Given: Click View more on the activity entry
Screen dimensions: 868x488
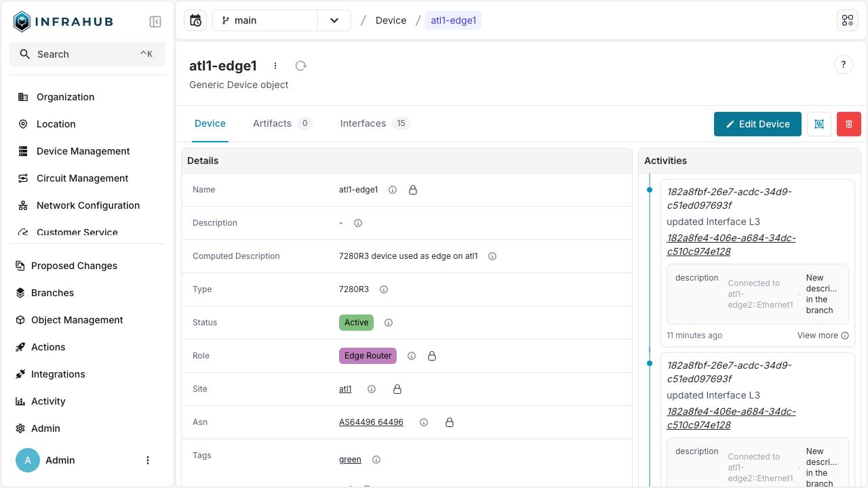Looking at the screenshot, I should (x=818, y=335).
